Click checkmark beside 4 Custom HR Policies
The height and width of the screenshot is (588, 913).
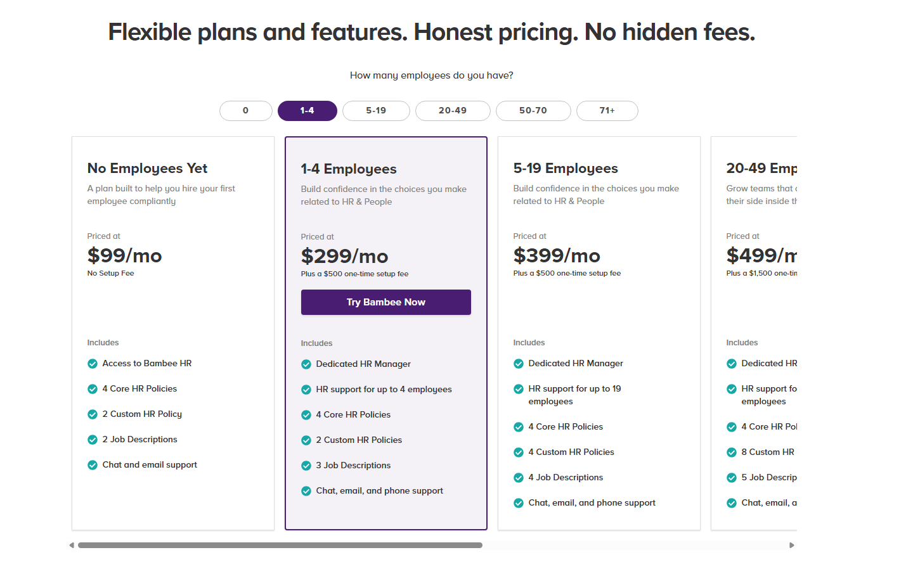click(519, 452)
